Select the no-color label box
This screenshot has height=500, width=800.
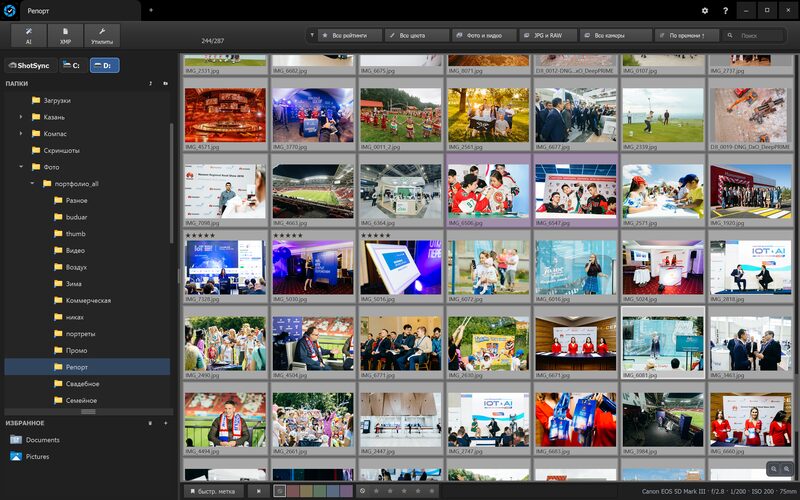tap(279, 491)
